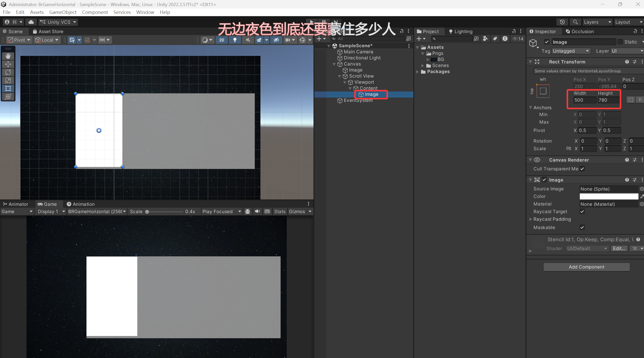Image resolution: width=644 pixels, height=358 pixels.
Task: Enable the Static checkbox in the Inspector
Action: 621,42
